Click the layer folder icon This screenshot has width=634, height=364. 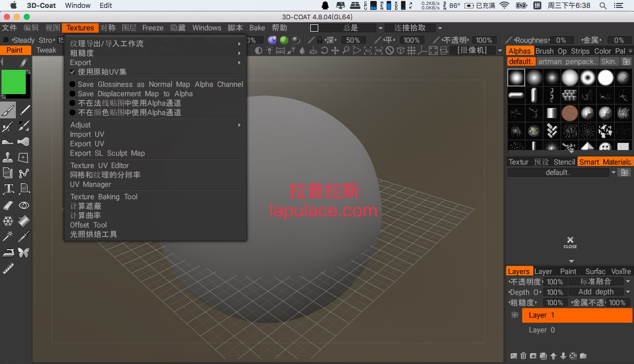coord(583,356)
